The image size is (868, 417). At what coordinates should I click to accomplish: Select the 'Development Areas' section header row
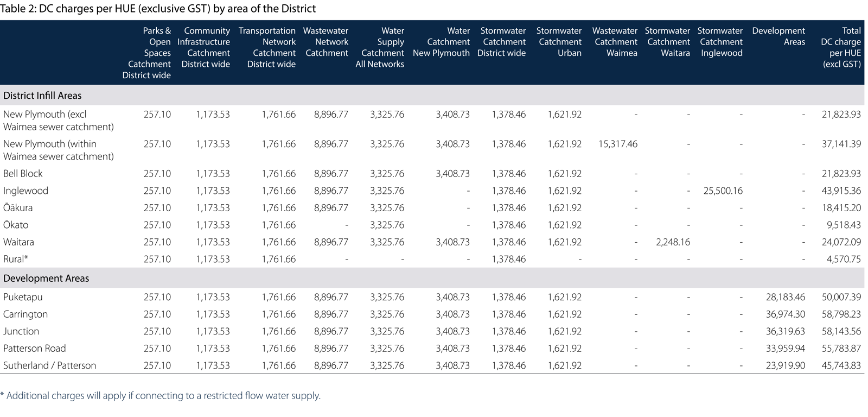click(x=46, y=279)
